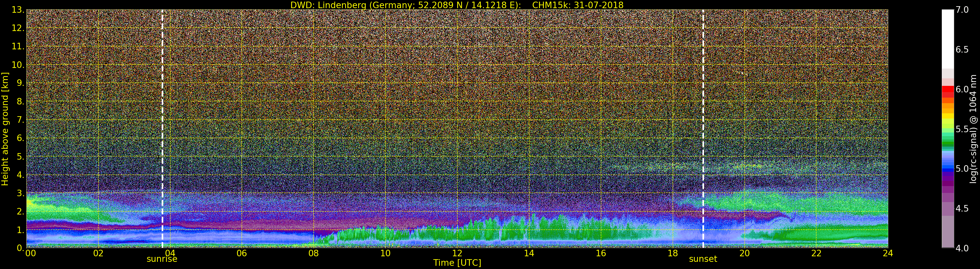The width and height of the screenshot is (980, 269).
Task: Click the '02' time tick label
Action: [x=98, y=253]
